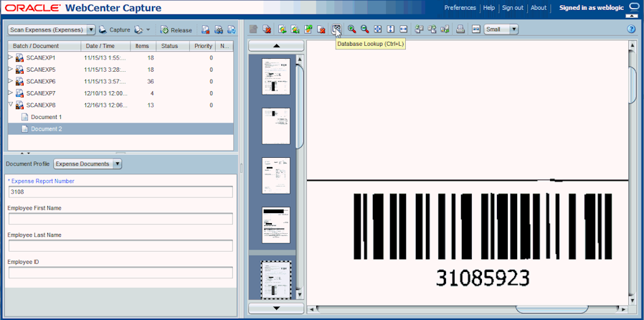Select Document 1 in SCANEXP8
Image resolution: width=644 pixels, height=320 pixels.
point(47,117)
